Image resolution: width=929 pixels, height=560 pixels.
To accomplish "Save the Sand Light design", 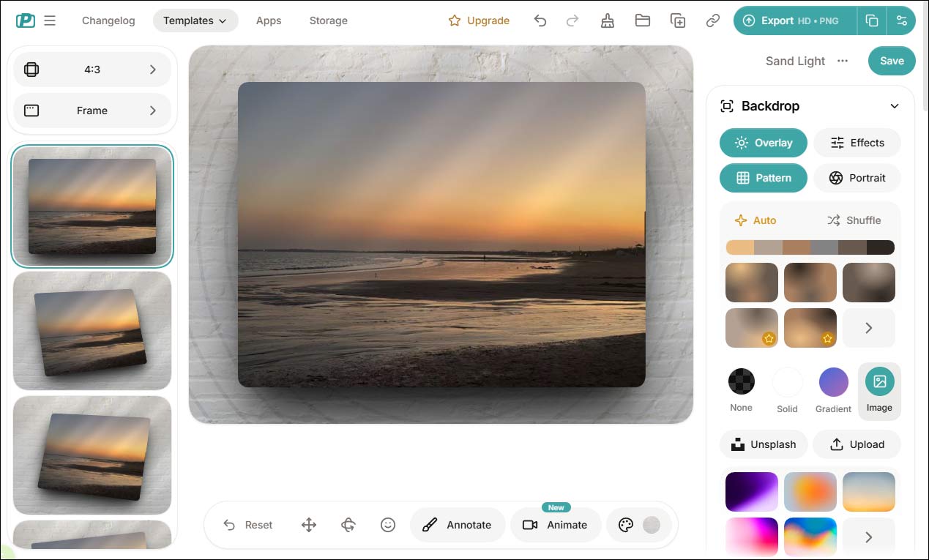I will 891,61.
